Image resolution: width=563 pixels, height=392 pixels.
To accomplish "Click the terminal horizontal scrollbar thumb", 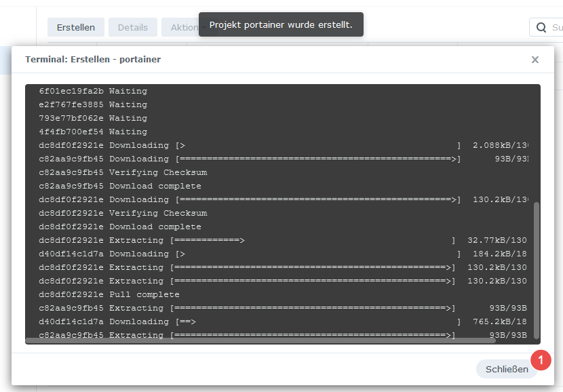I will (260, 340).
